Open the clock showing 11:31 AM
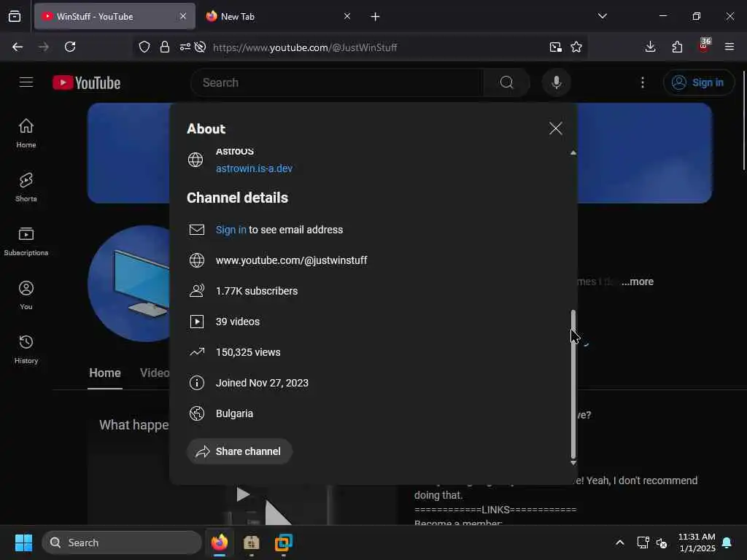This screenshot has width=747, height=560. pyautogui.click(x=697, y=542)
